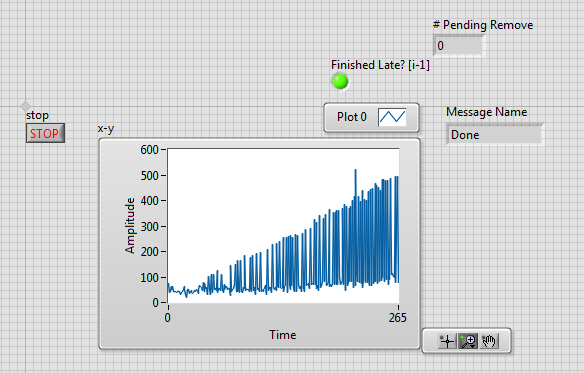Select the hand panning tool
584x373 pixels.
click(488, 341)
